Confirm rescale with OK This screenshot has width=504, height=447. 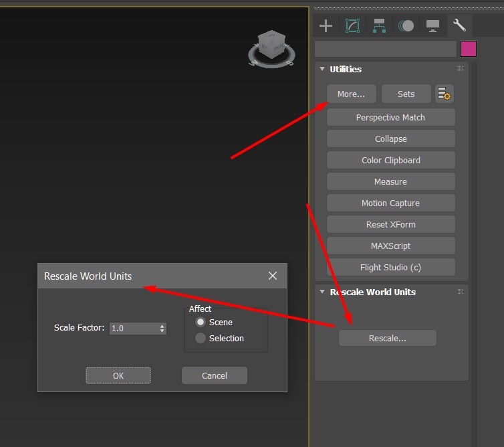tap(118, 375)
